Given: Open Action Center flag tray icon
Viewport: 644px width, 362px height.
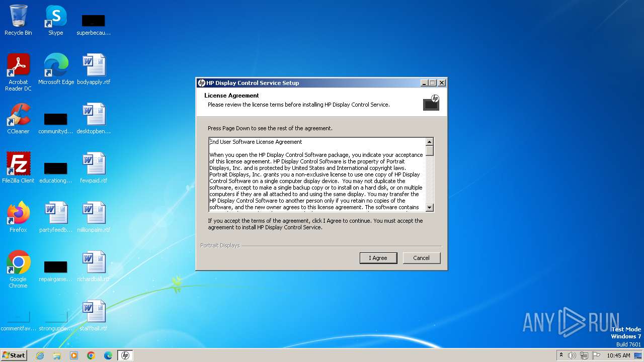Looking at the screenshot, I should (596, 355).
